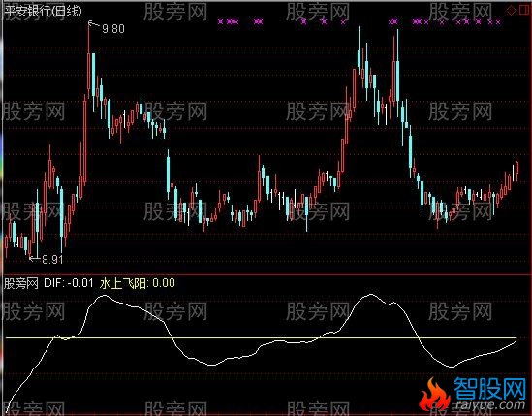The width and height of the screenshot is (532, 416).
Task: Open the raiyue.com website link
Action: (x=490, y=404)
